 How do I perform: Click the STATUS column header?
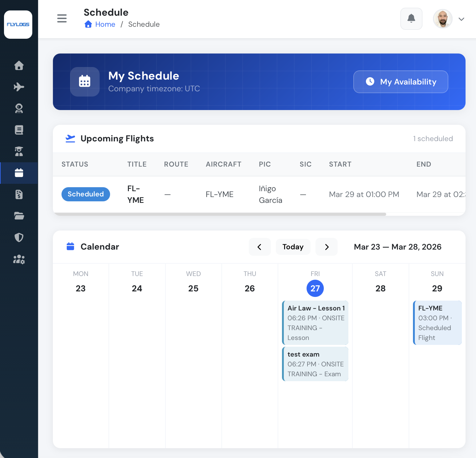point(75,164)
